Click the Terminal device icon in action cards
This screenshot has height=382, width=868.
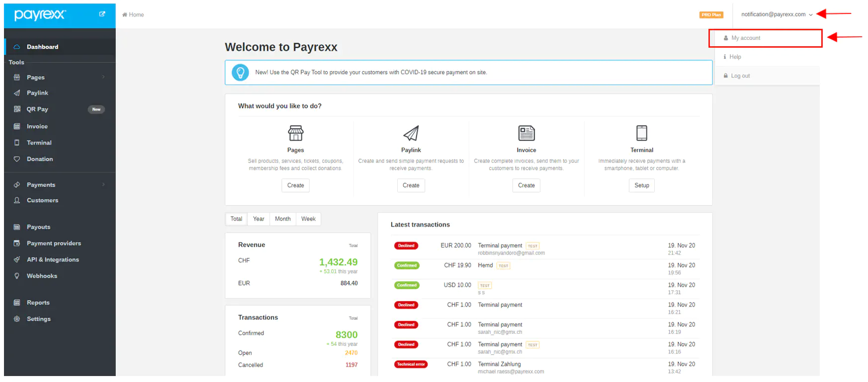pos(641,133)
